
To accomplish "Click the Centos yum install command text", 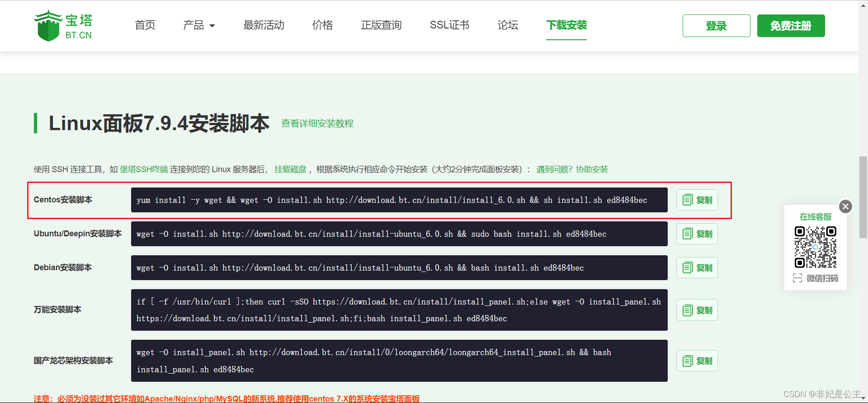I will click(x=392, y=200).
